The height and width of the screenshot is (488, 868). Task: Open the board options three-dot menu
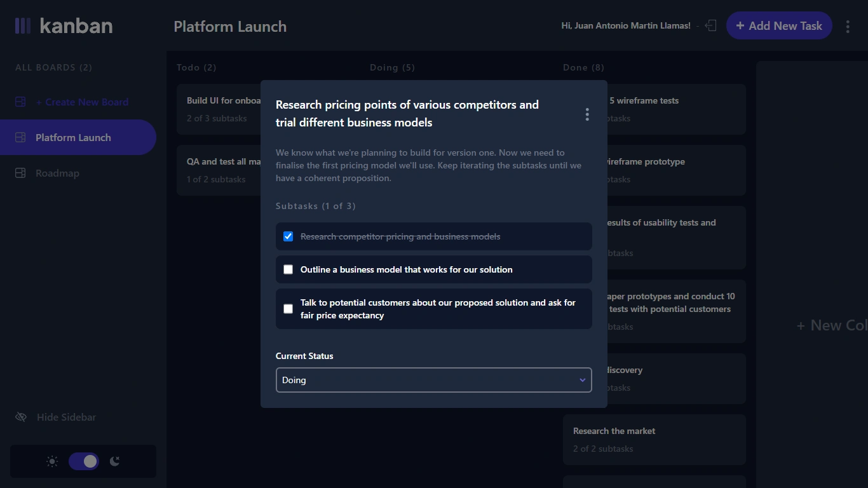point(848,26)
